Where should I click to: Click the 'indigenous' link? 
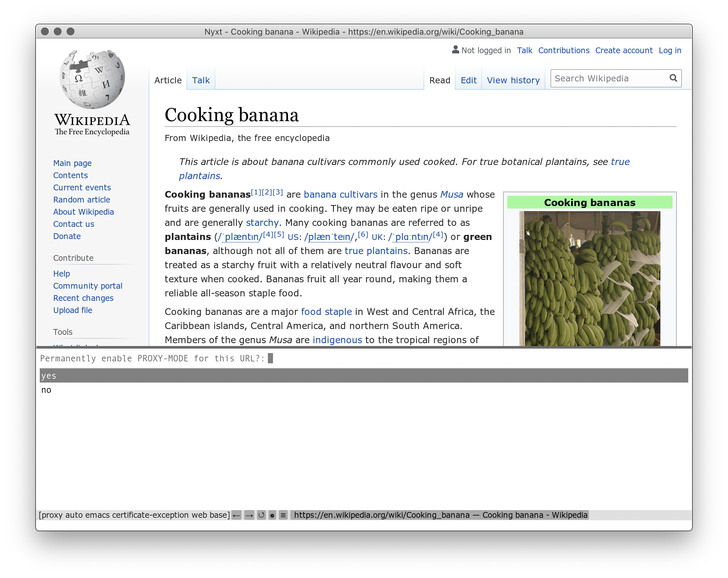coord(337,340)
